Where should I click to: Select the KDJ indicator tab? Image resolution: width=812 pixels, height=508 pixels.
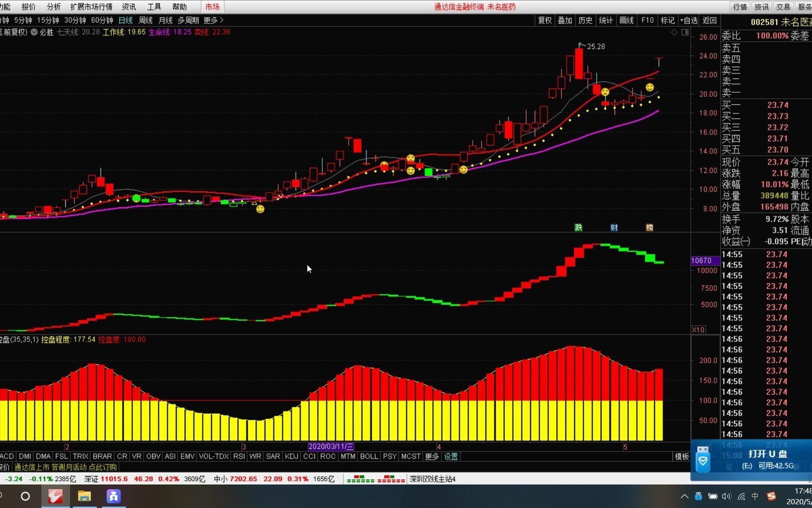291,456
